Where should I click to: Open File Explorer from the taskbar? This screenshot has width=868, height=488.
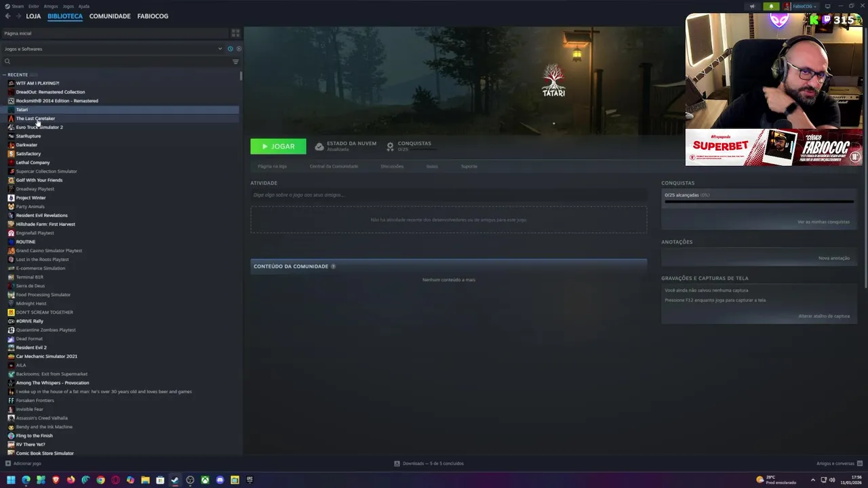[x=145, y=480]
